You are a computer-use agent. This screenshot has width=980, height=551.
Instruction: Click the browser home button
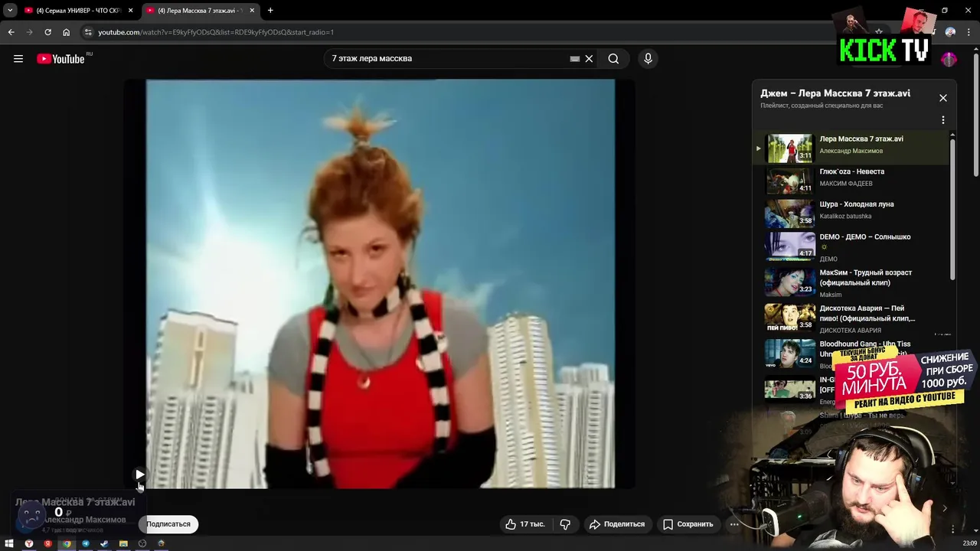(67, 32)
